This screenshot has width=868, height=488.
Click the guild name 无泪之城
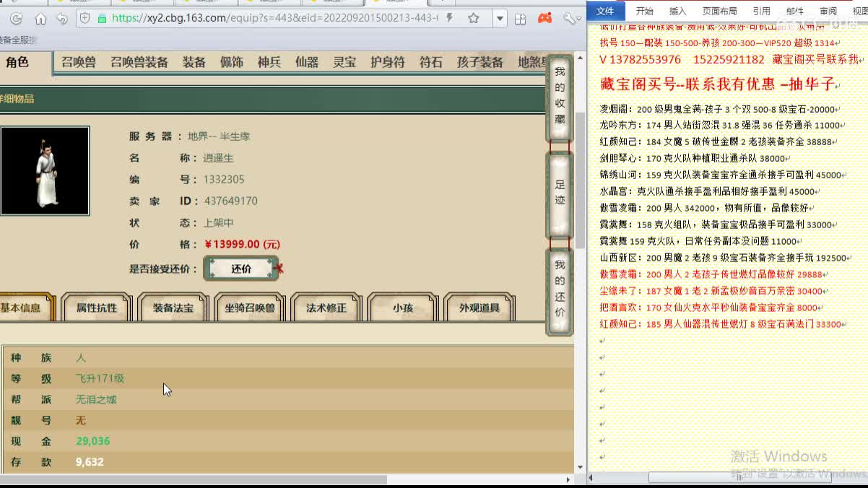pyautogui.click(x=96, y=399)
